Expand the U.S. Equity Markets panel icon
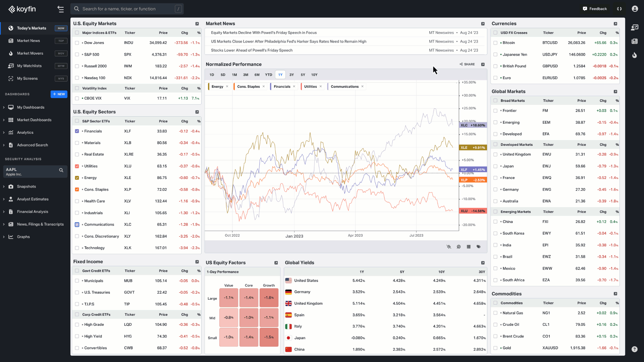 pos(197,24)
